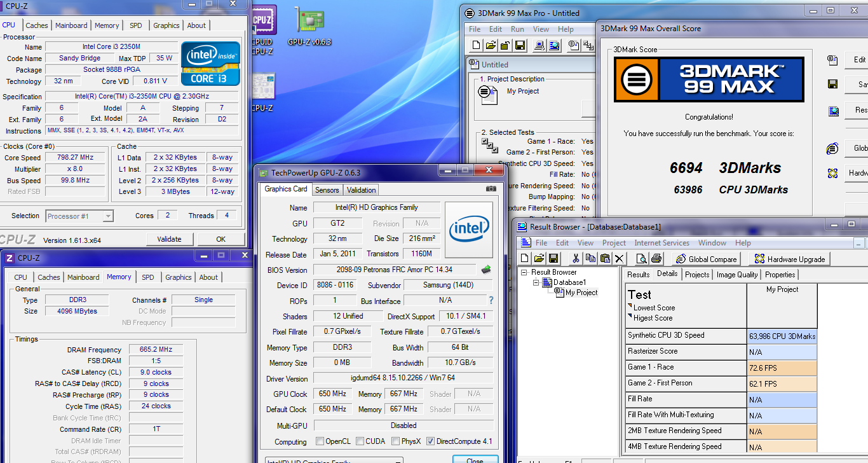Click the Print Preview icon in Result Browser
Screen dimensions: 868x463
tap(642, 258)
